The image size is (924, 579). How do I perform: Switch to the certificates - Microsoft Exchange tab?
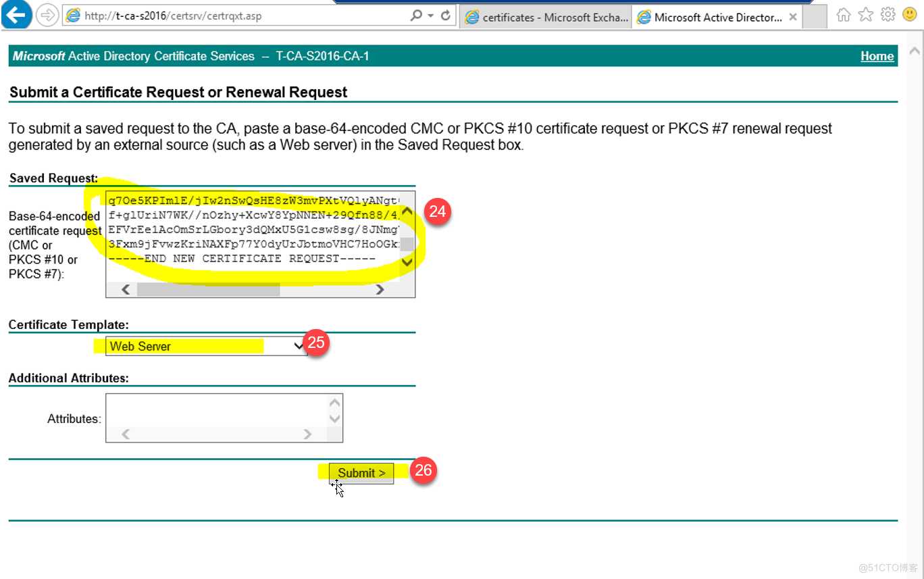pos(546,18)
